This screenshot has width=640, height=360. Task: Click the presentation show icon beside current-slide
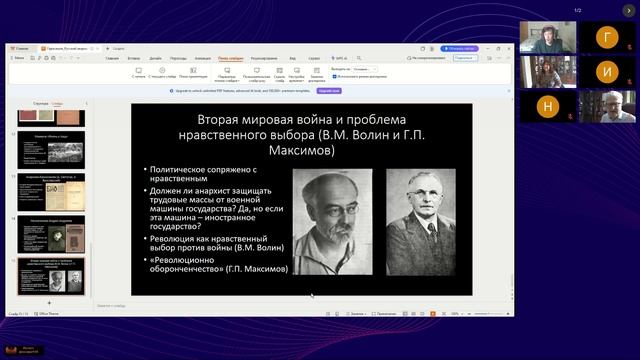[193, 71]
